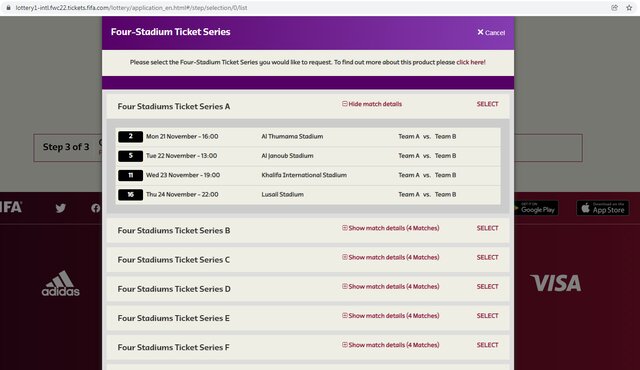Bookmark this page with the star icon
Image resolution: width=640 pixels, height=370 pixels.
pos(629,8)
